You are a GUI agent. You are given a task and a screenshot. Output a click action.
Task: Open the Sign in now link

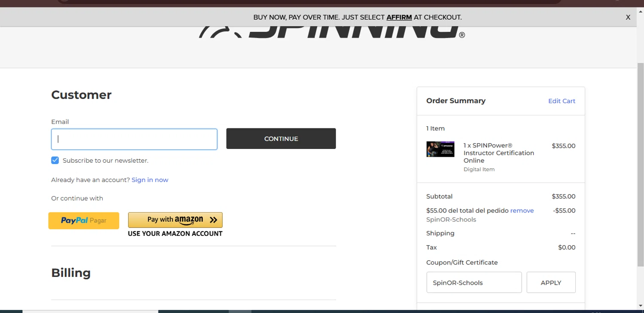click(x=150, y=180)
